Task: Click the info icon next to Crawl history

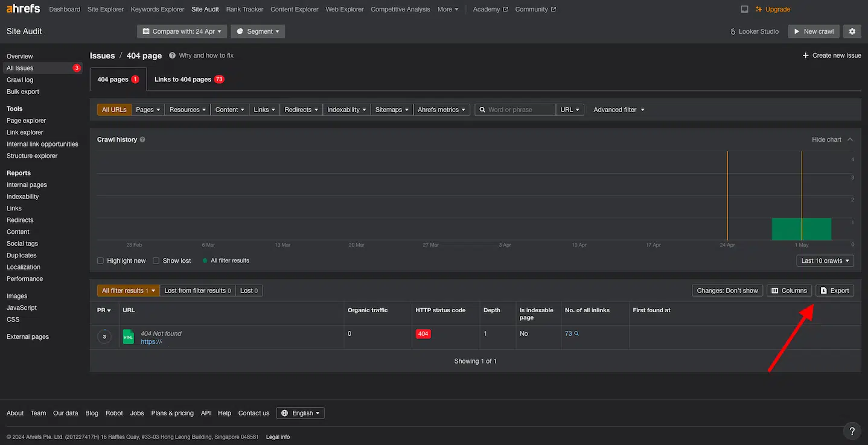Action: point(142,139)
